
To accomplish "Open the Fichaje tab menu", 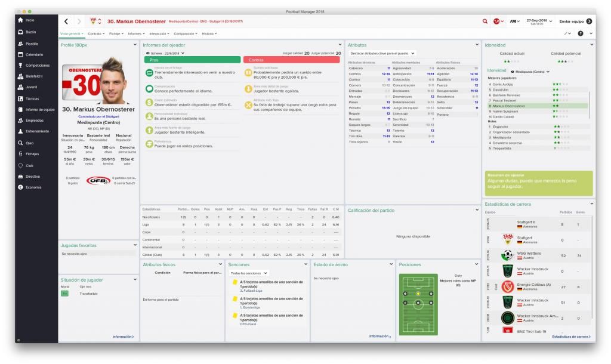I will 116,34.
